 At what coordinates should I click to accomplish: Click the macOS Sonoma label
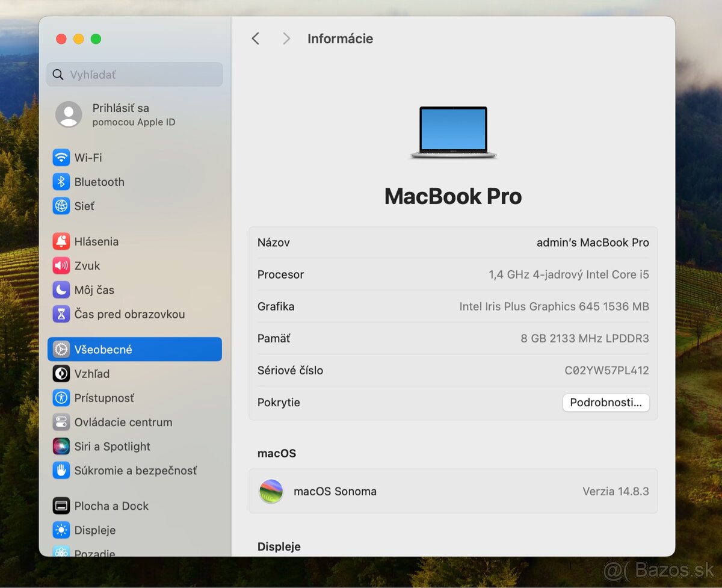pyautogui.click(x=335, y=491)
